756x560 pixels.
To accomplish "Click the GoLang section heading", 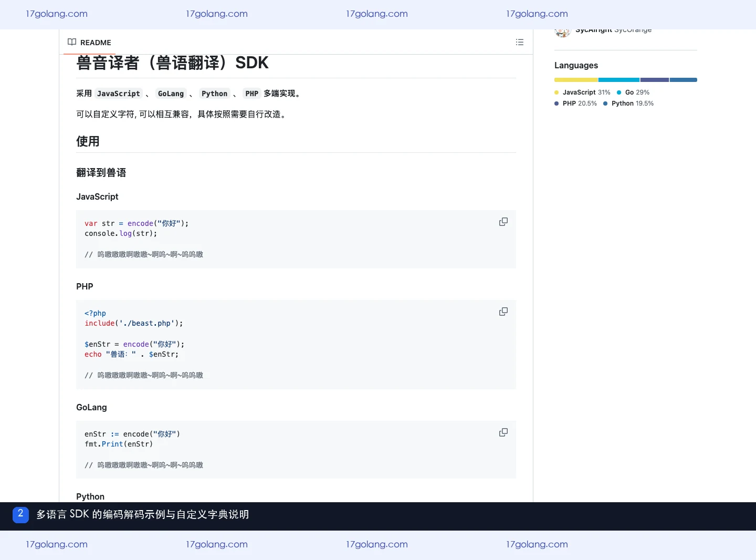I will [91, 407].
